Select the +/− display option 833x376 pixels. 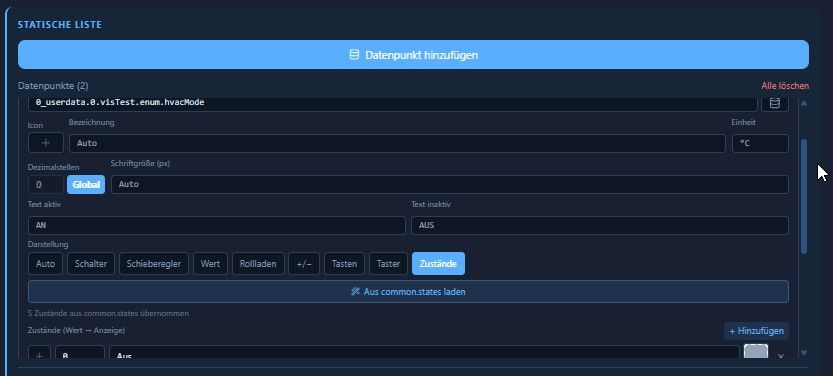pyautogui.click(x=304, y=264)
